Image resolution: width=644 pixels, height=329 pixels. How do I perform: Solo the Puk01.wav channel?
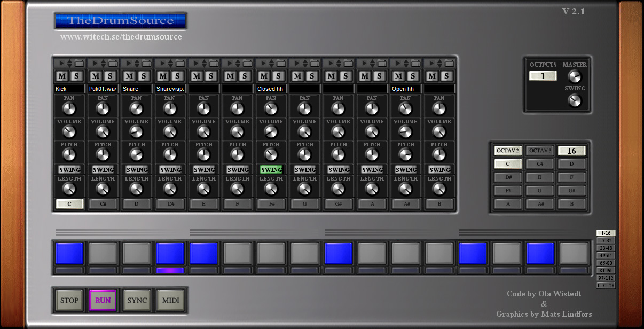[110, 76]
